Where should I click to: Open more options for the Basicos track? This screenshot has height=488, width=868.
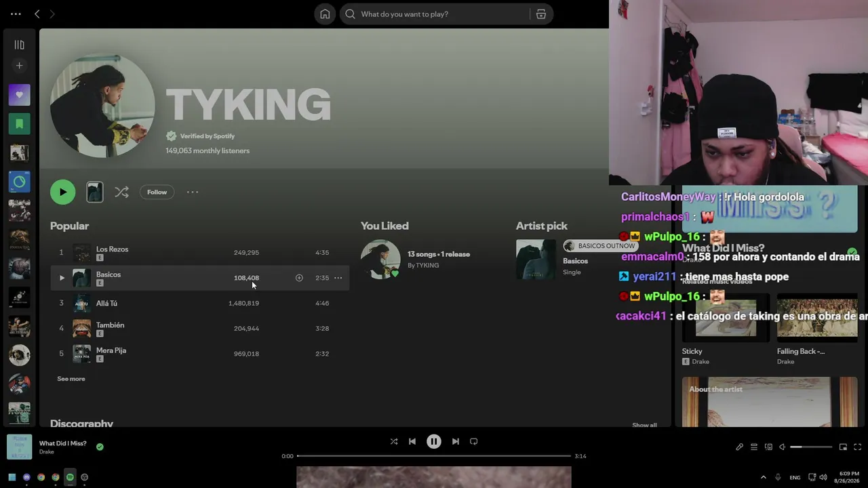click(338, 278)
